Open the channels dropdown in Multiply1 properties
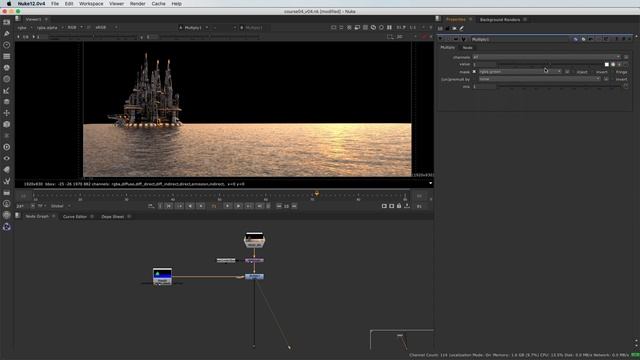Screen dimensions: 640x360 [547, 57]
